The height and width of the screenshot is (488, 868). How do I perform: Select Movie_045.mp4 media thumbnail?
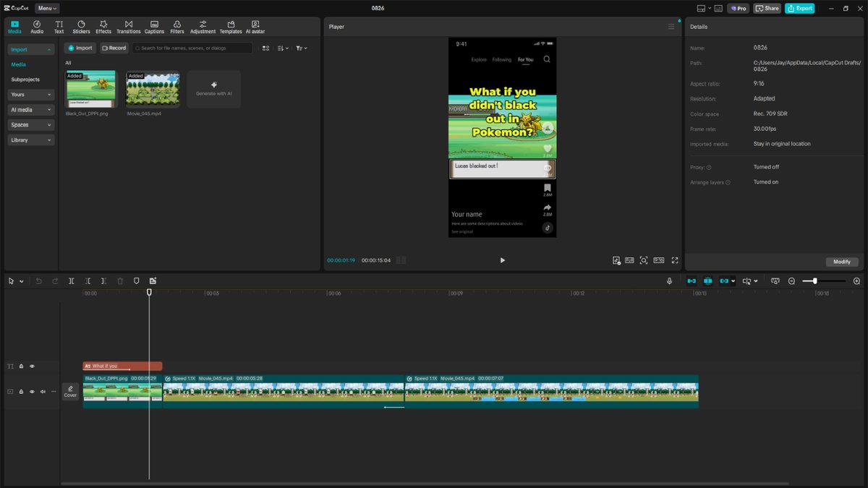153,89
